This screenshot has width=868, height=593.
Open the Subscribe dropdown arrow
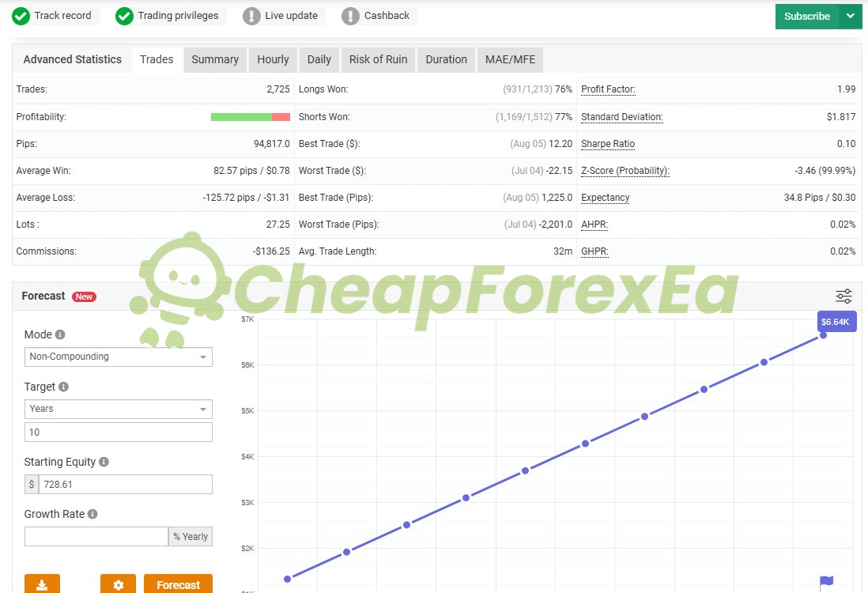click(x=851, y=16)
